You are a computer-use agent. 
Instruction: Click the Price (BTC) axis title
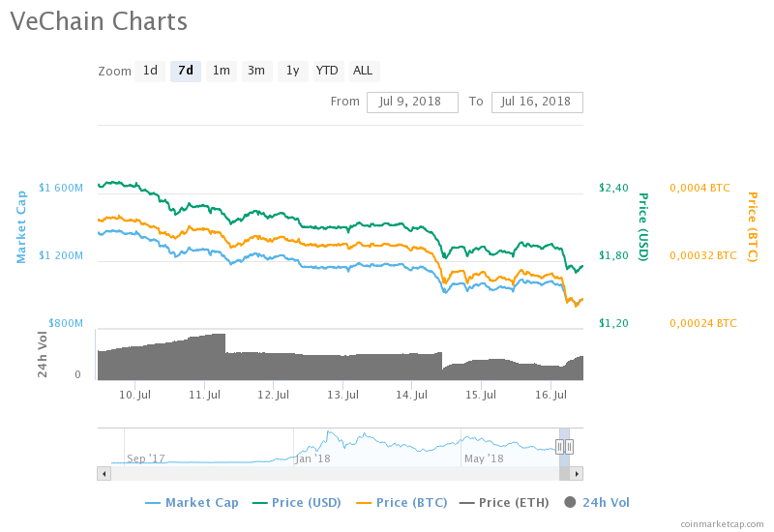(752, 226)
